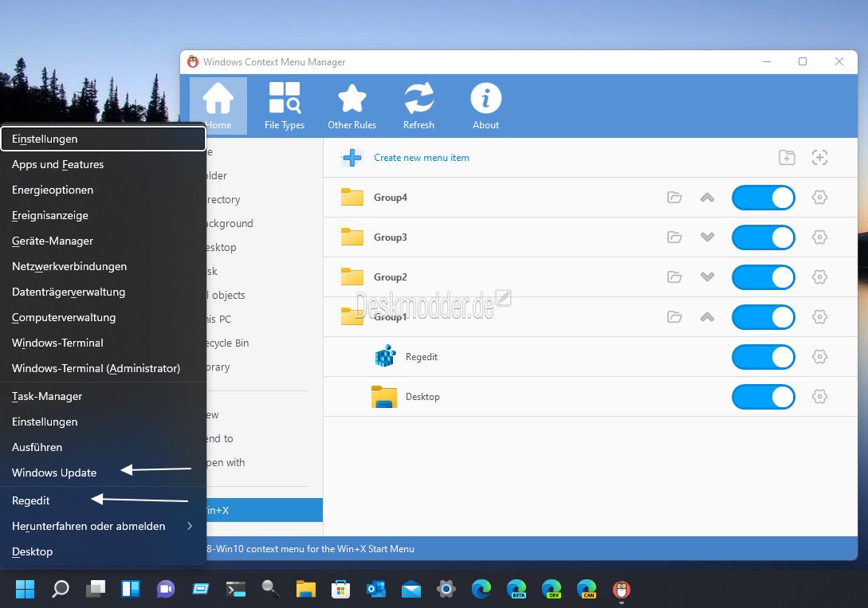Select Regedit in the Win+X menu
Screen dimensions: 868x608
(103, 500)
